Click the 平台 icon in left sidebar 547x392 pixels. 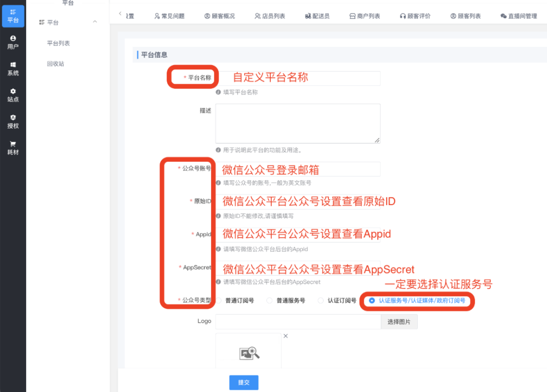click(x=13, y=12)
